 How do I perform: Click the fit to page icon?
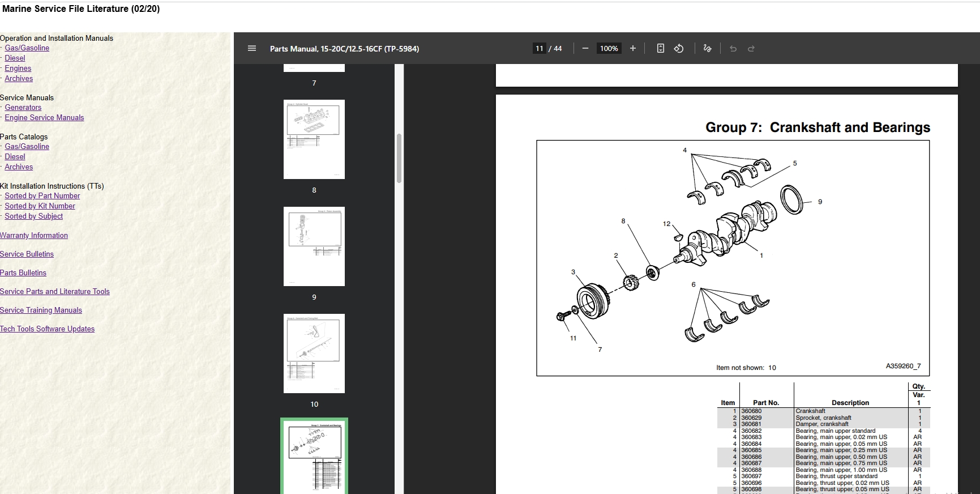tap(660, 49)
